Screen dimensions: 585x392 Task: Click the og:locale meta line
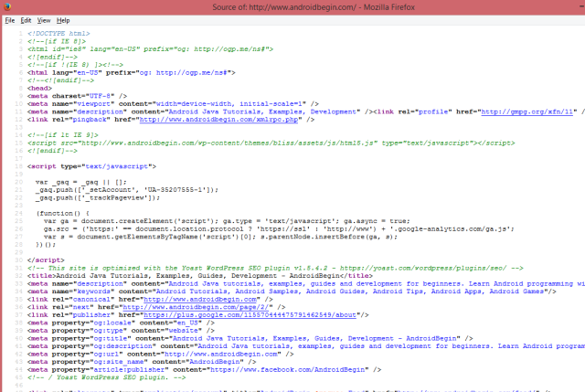tap(121, 323)
